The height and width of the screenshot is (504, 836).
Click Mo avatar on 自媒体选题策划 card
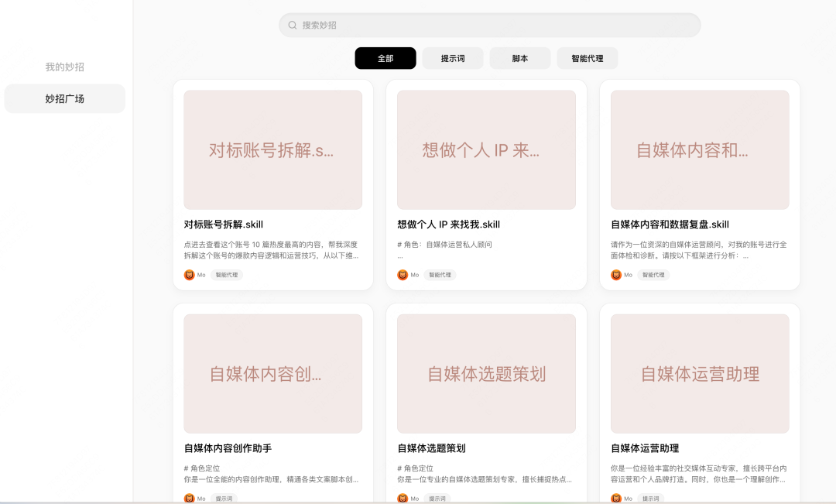tap(403, 498)
